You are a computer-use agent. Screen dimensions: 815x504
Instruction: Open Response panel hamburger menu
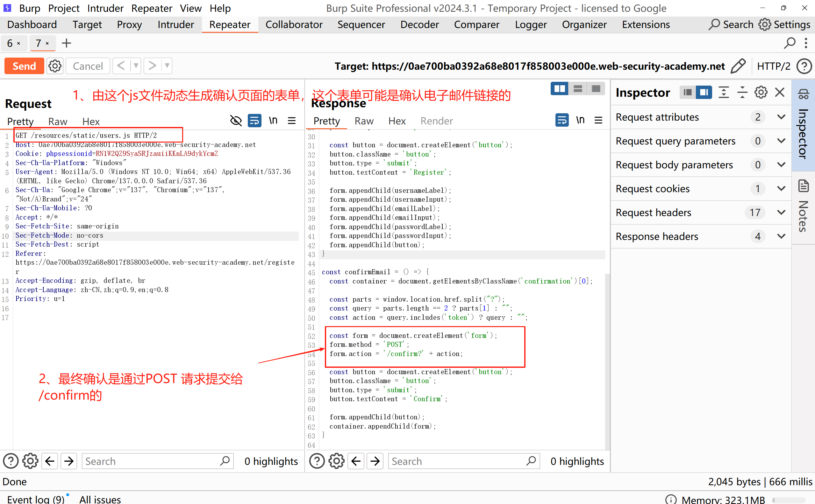pyautogui.click(x=598, y=120)
